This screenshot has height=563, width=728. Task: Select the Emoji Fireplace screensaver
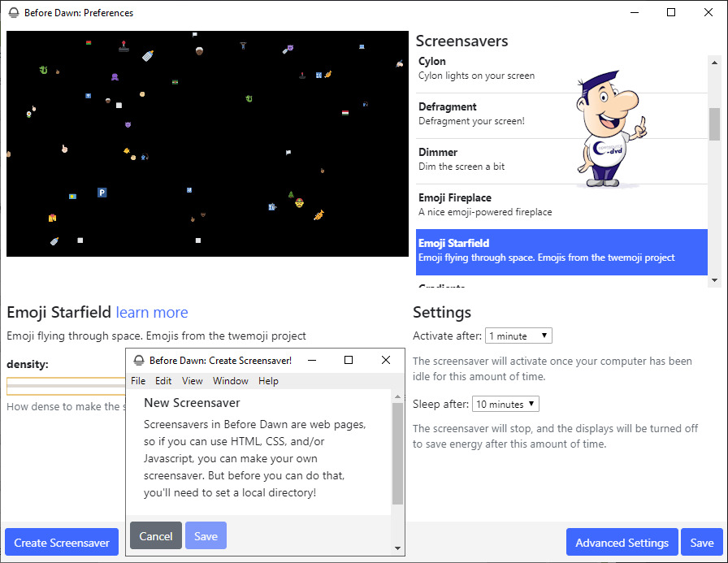pos(487,204)
